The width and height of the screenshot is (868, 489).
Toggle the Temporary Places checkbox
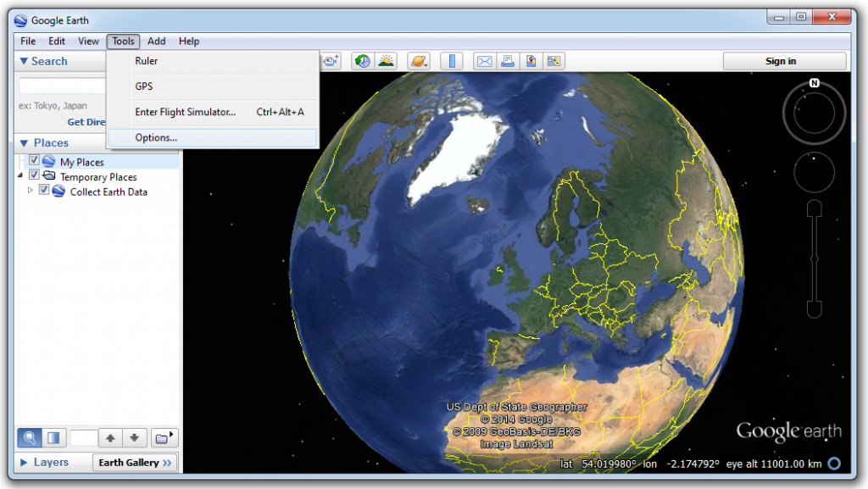(x=34, y=175)
